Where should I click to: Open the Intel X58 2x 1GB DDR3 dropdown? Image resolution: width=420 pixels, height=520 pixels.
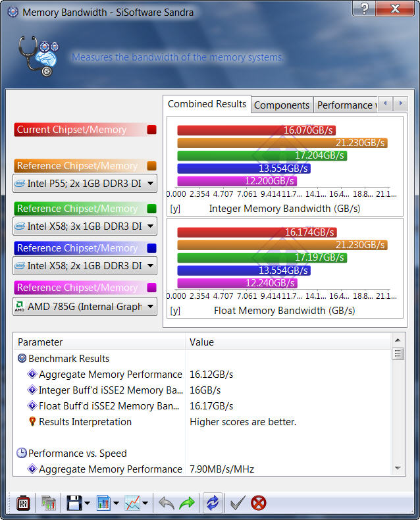click(85, 266)
